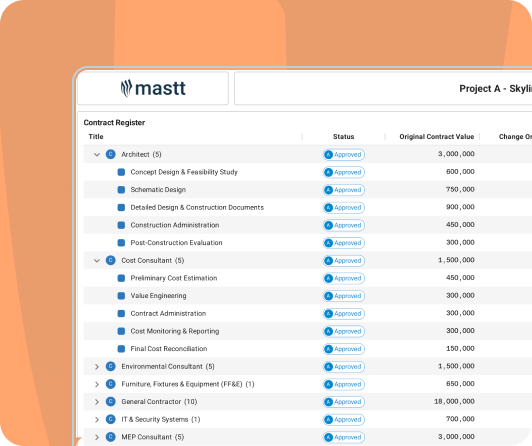Viewport: 532px width, 446px height.
Task: Click the MEP Consultant C icon
Action: [111, 437]
